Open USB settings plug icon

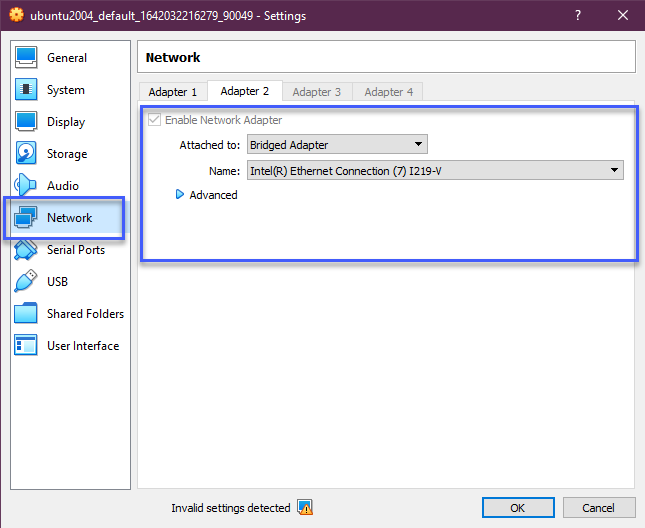(26, 282)
